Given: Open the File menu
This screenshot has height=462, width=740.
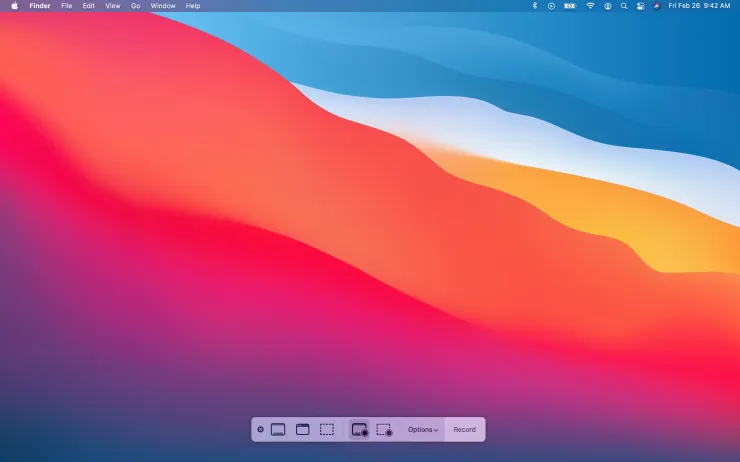Looking at the screenshot, I should 67,6.
